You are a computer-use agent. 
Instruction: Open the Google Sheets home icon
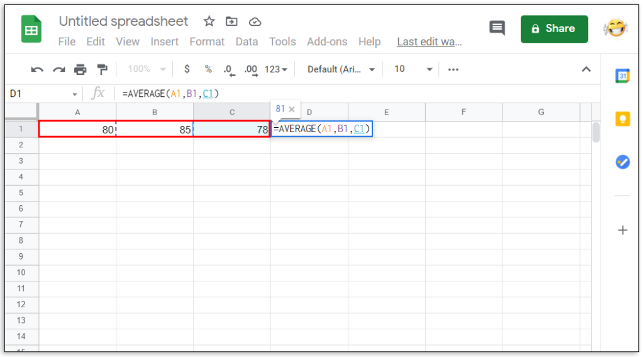click(x=31, y=29)
